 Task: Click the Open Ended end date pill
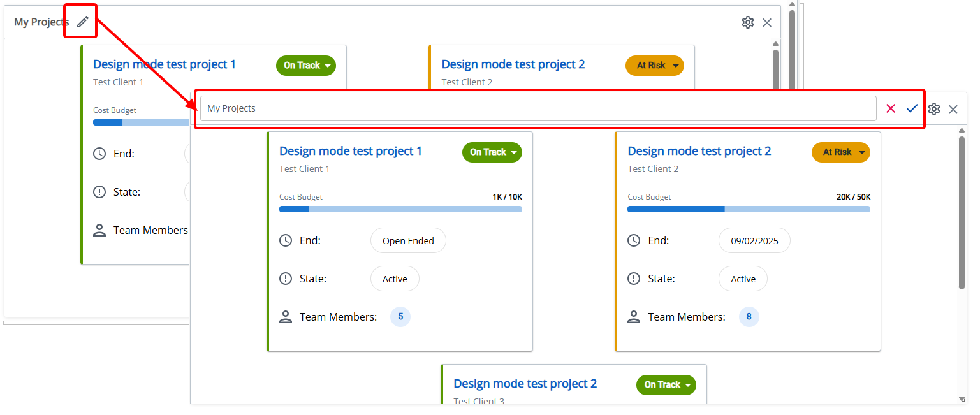click(x=408, y=240)
